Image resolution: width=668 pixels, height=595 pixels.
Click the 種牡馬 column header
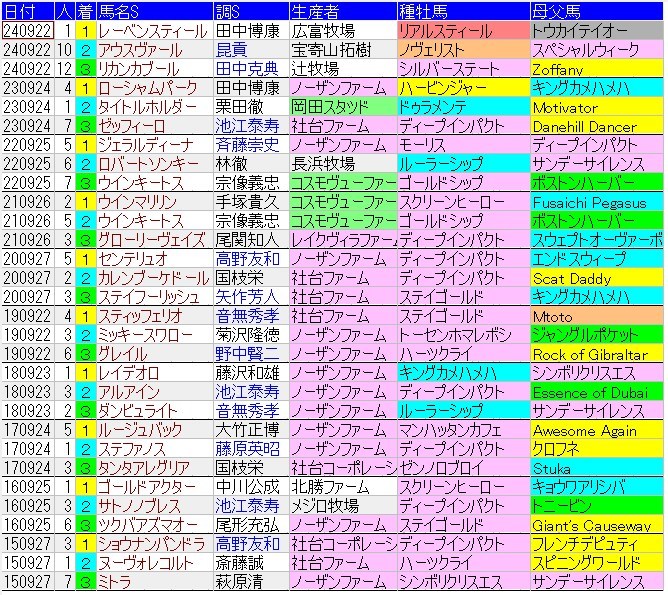(x=464, y=11)
